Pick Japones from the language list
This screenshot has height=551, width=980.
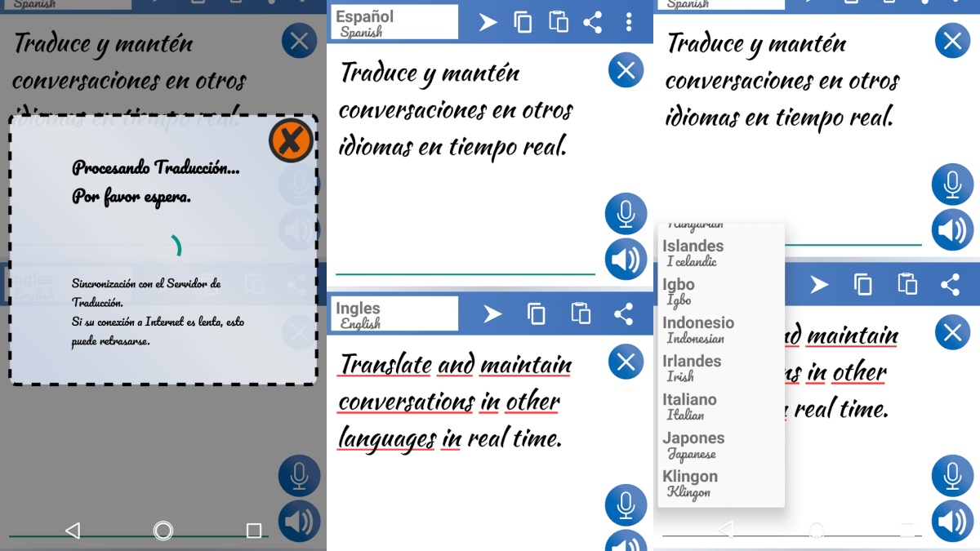pyautogui.click(x=693, y=445)
